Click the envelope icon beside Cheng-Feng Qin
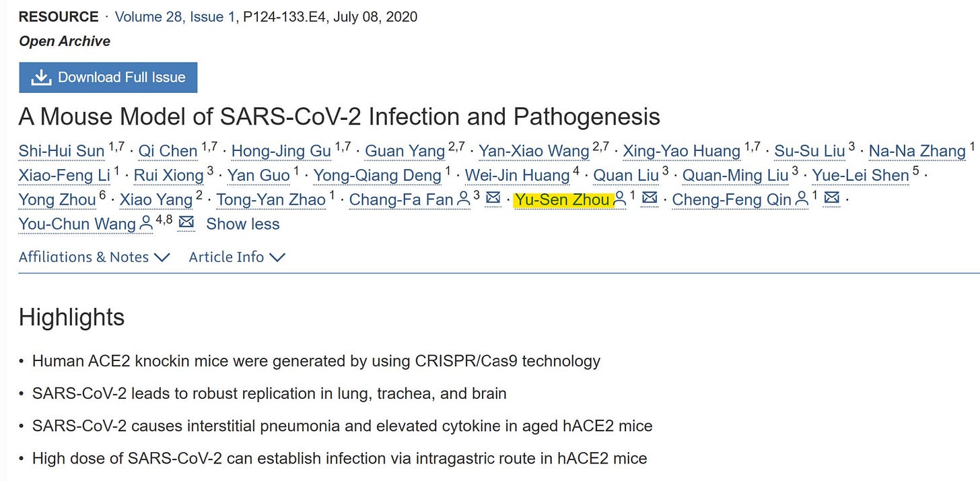Viewport: 980px width, 481px height. [x=832, y=199]
